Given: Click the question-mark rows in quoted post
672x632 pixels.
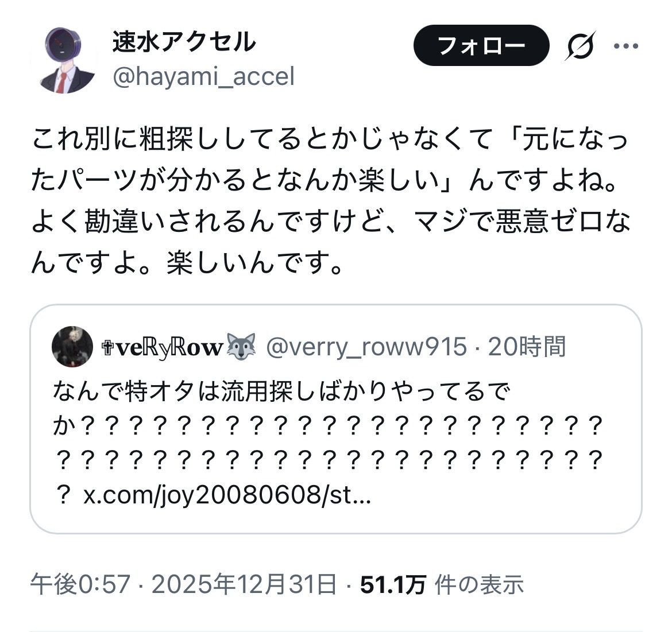Looking at the screenshot, I should [329, 443].
